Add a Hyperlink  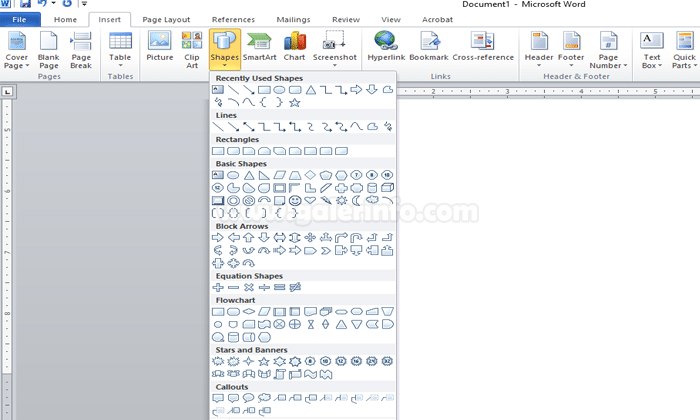386,47
